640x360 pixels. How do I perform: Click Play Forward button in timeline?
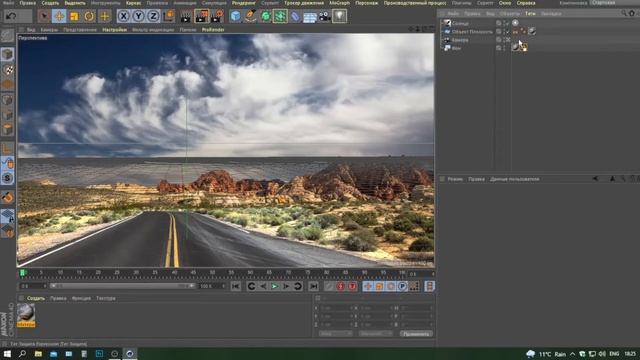pyautogui.click(x=274, y=286)
